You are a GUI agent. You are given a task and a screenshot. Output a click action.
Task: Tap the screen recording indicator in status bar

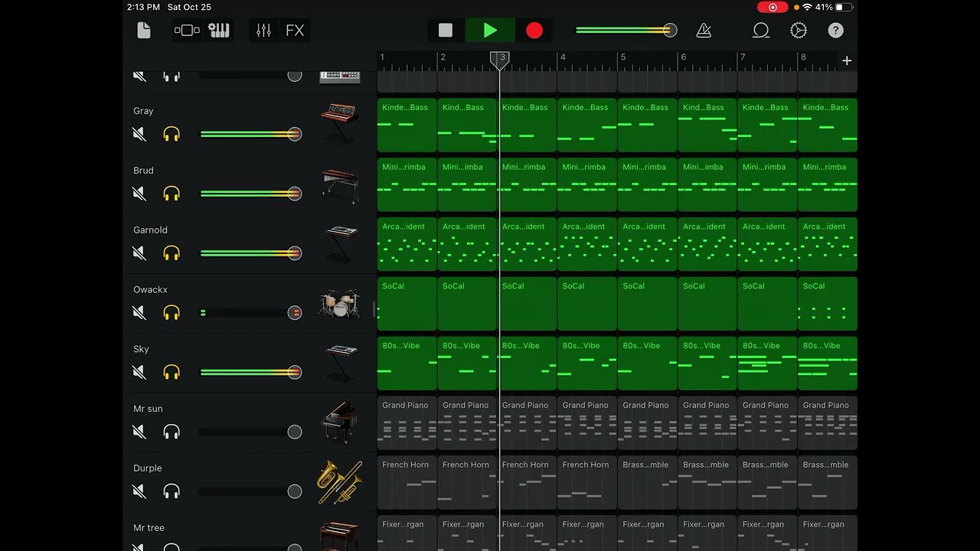pyautogui.click(x=773, y=7)
